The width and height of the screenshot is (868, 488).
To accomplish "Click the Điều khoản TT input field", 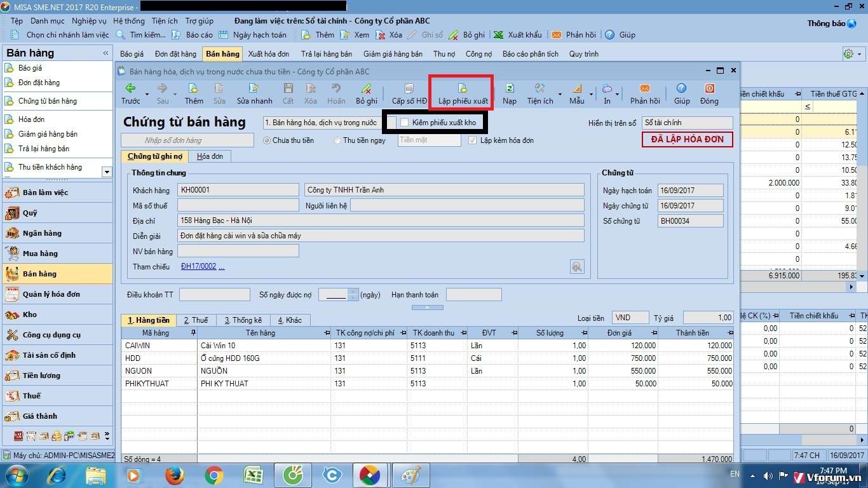I will click(x=214, y=295).
